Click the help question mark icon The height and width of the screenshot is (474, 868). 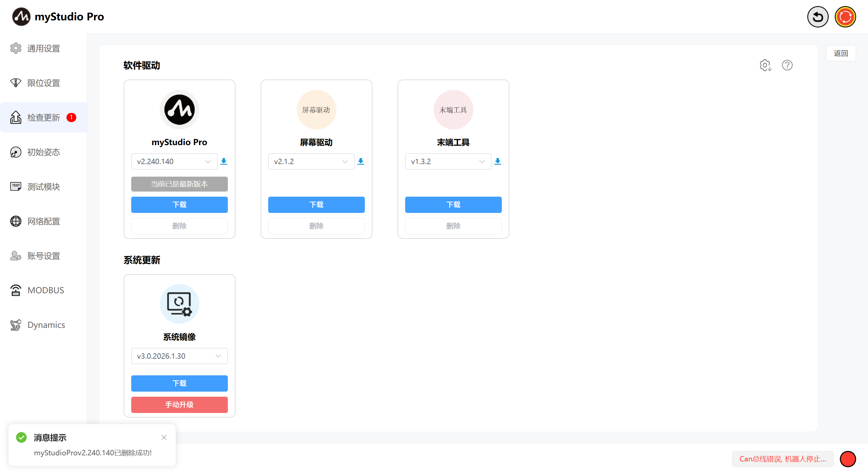[787, 65]
